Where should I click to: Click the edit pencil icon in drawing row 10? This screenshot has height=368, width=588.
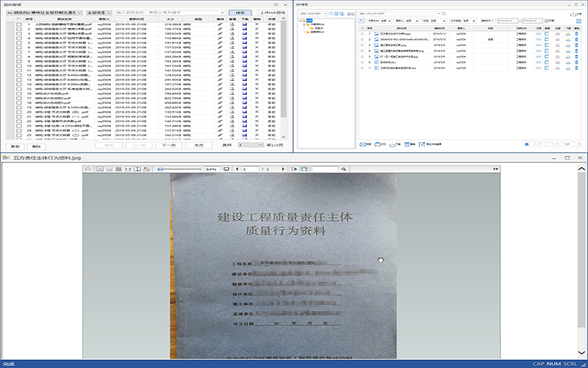coord(220,66)
